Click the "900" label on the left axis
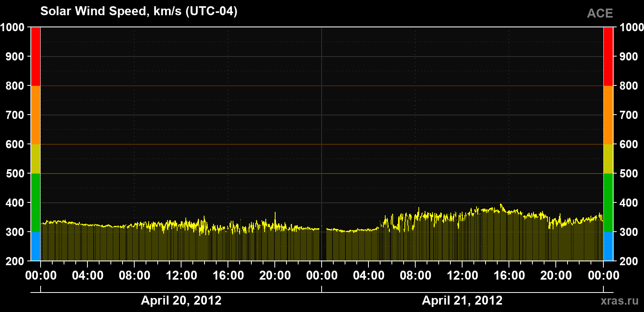Image resolution: width=644 pixels, height=312 pixels. [15, 57]
